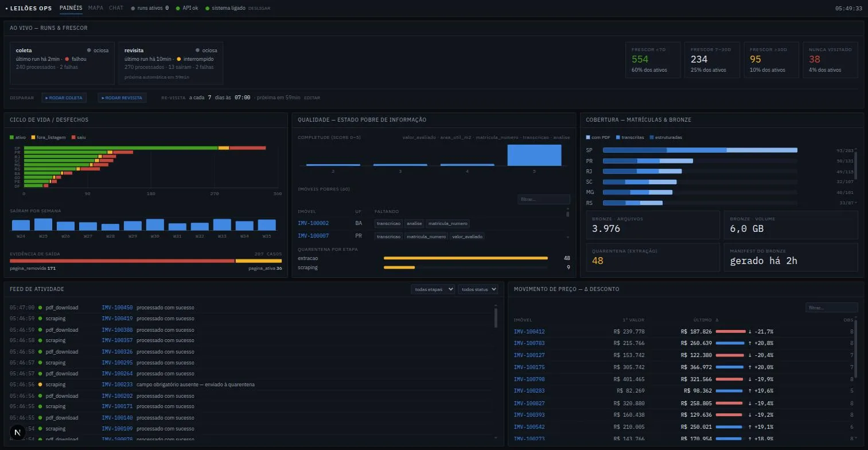Click the 'extracao' quarantine bar
Image resolution: width=868 pixels, height=450 pixels.
pyautogui.click(x=465, y=258)
